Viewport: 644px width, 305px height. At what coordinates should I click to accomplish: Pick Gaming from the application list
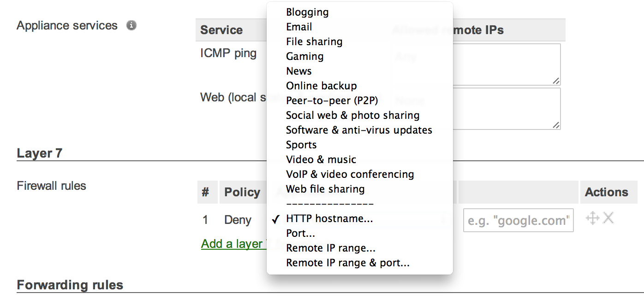(305, 56)
